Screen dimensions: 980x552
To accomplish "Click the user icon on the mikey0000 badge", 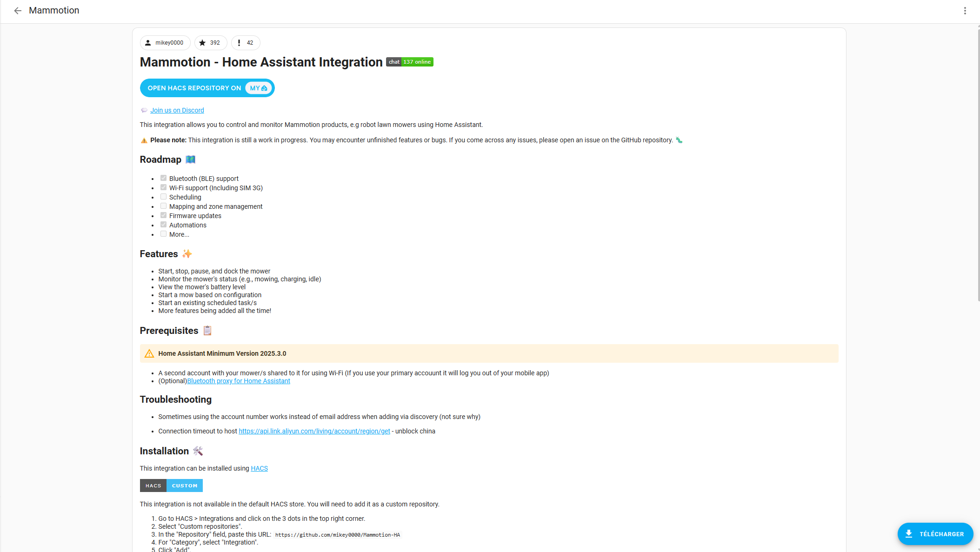I will pos(148,42).
